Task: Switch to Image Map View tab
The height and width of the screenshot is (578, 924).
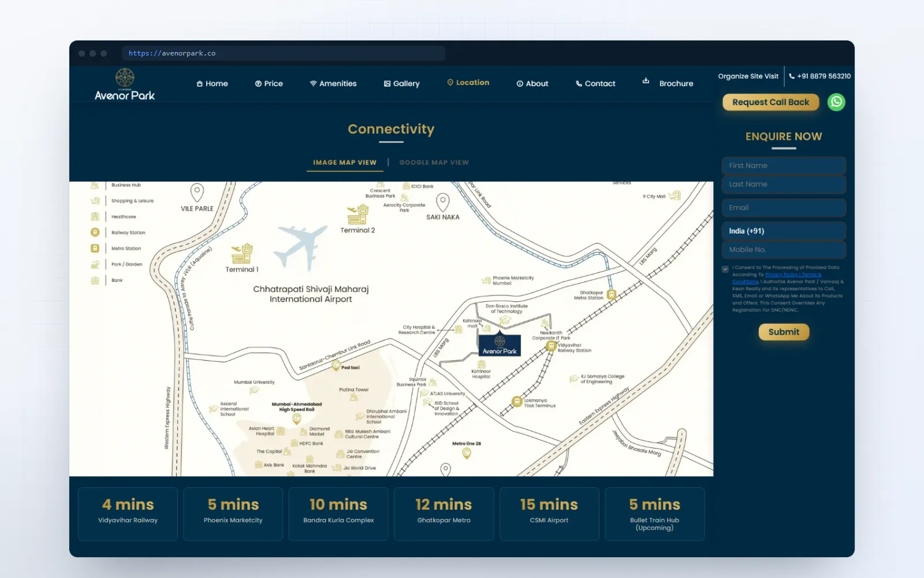Action: (345, 162)
